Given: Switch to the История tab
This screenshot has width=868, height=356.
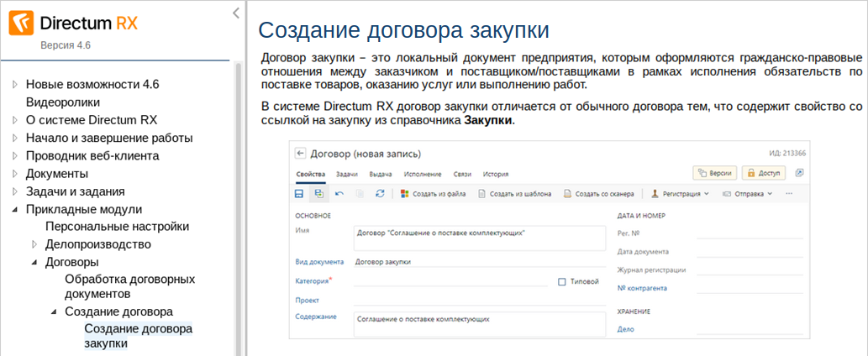Looking at the screenshot, I should pyautogui.click(x=495, y=174).
